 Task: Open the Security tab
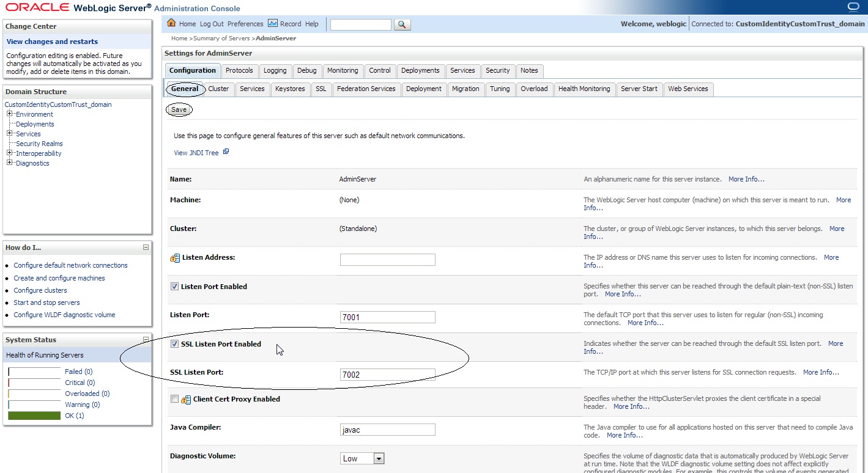(x=498, y=70)
